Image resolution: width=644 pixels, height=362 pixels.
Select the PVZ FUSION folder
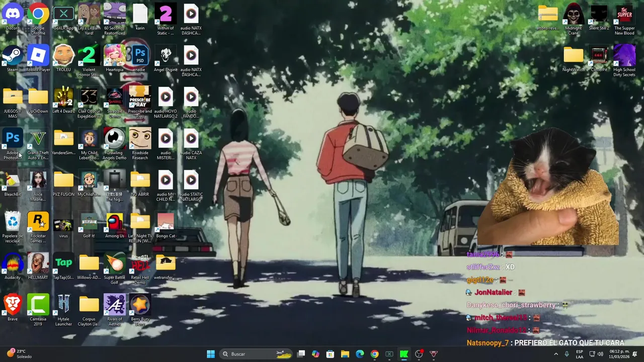pos(63,183)
